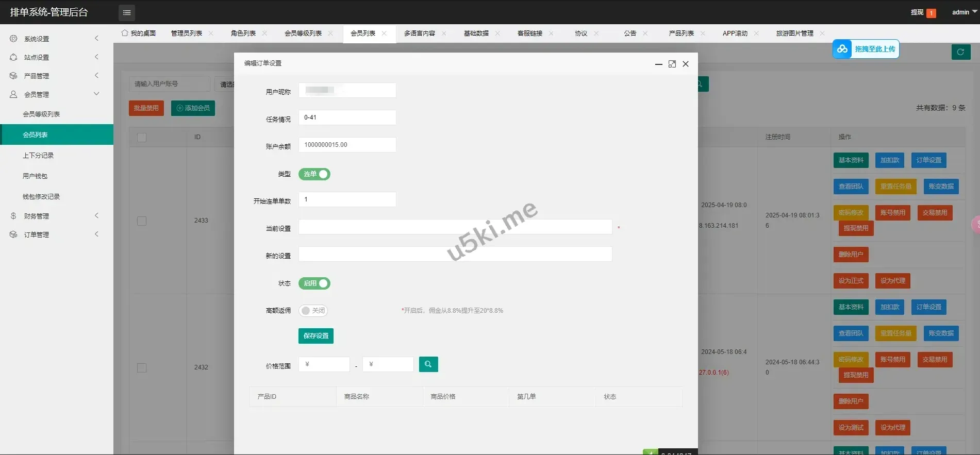980x455 pixels.
Task: Enable the high rebate switch
Action: (313, 311)
